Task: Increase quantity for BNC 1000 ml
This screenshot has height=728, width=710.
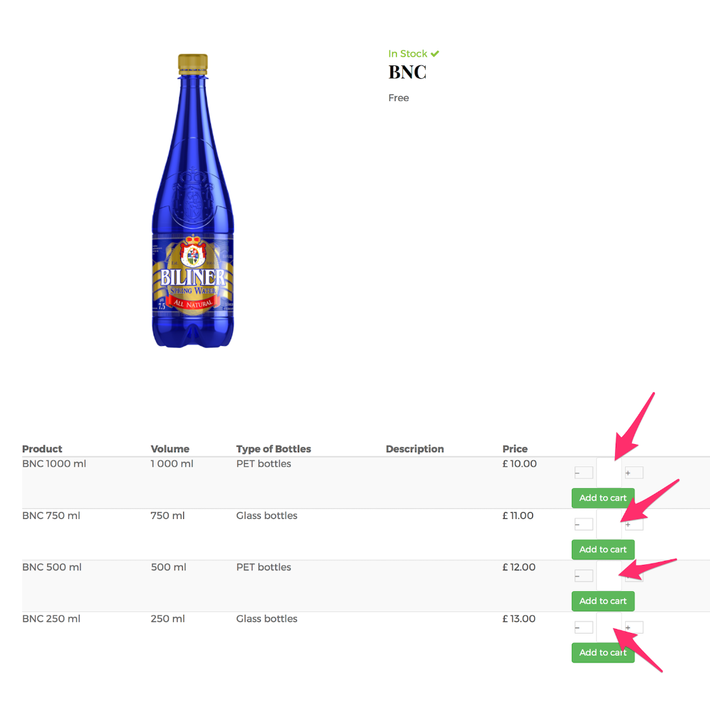Action: (633, 473)
